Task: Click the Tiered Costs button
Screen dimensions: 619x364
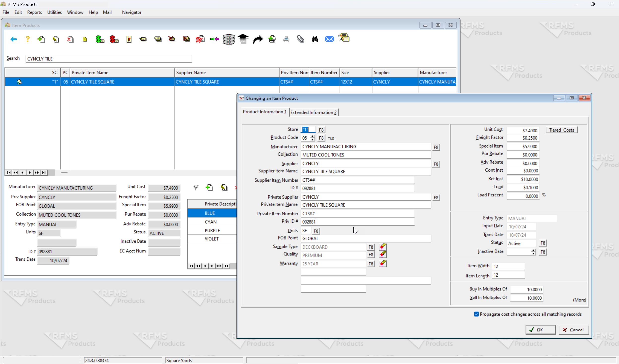Action: pyautogui.click(x=562, y=130)
